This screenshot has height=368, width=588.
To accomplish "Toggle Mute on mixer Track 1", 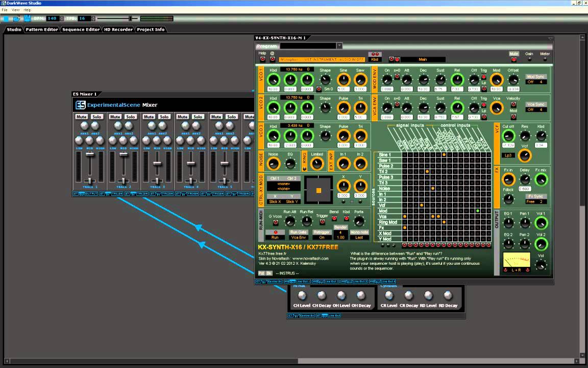I will (x=81, y=117).
